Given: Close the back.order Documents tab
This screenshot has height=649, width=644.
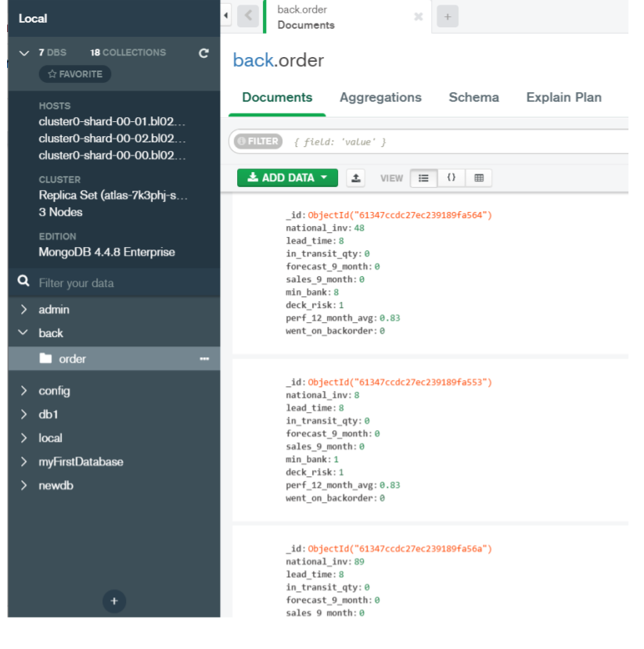Looking at the screenshot, I should [419, 16].
